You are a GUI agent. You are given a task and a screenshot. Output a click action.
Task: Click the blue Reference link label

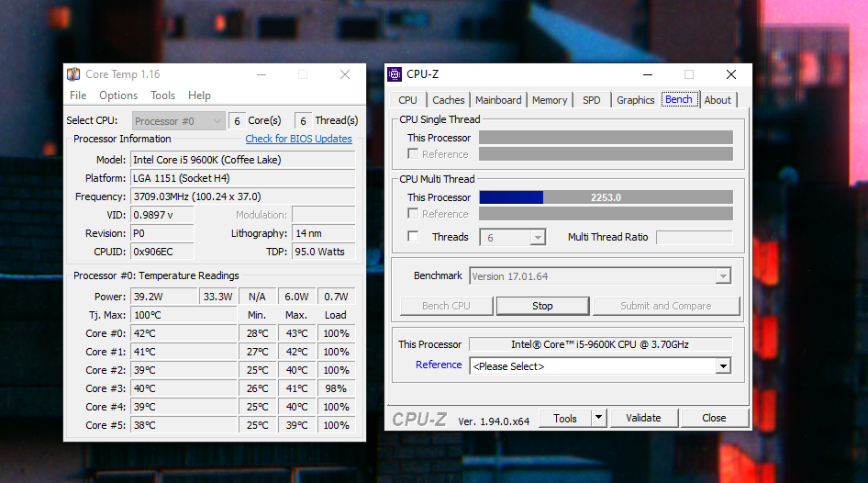[439, 365]
